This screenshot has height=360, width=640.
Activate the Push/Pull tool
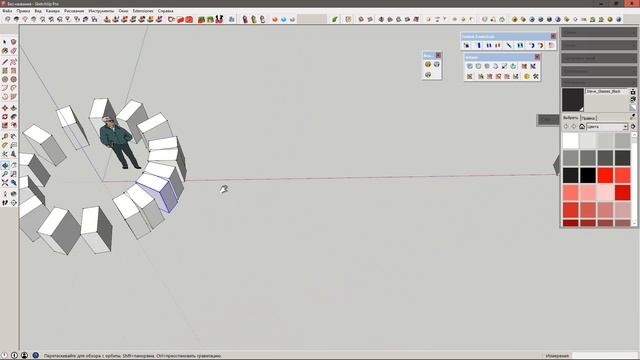13,108
